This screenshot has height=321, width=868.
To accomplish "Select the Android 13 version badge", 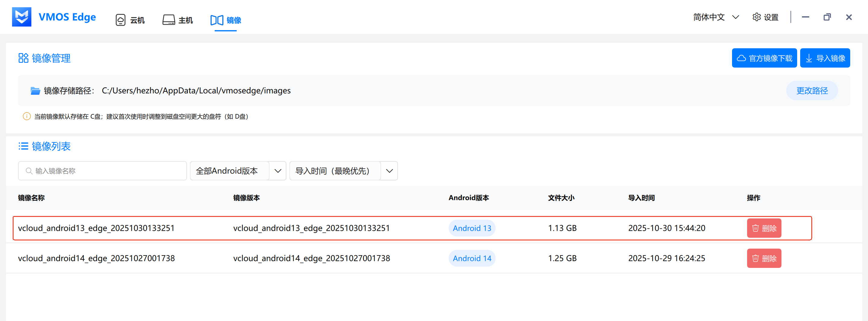I will 472,228.
